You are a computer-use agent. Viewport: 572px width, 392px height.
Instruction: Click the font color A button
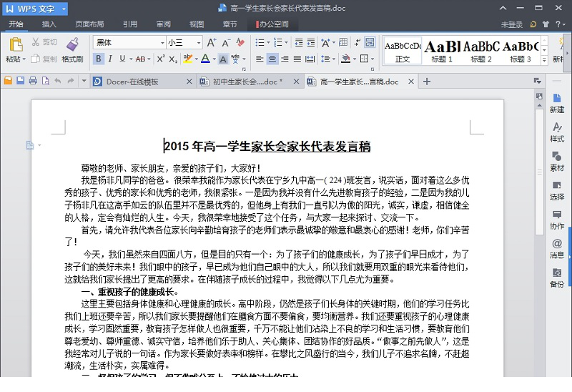[x=205, y=59]
